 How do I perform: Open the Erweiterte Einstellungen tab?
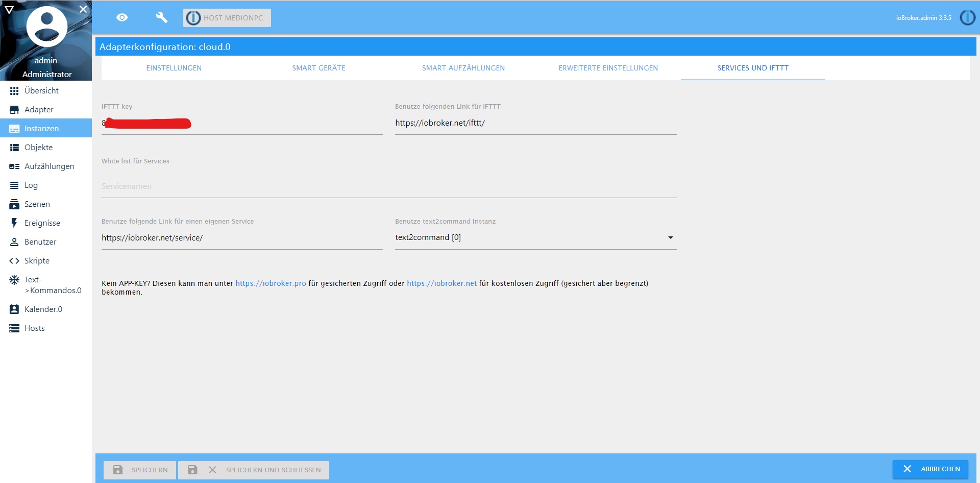click(x=608, y=68)
